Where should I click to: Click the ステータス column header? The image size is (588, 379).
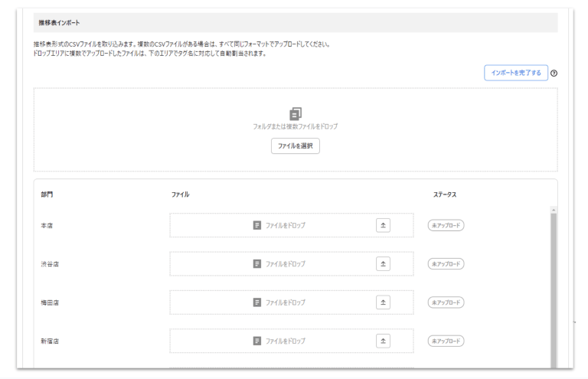tap(445, 194)
